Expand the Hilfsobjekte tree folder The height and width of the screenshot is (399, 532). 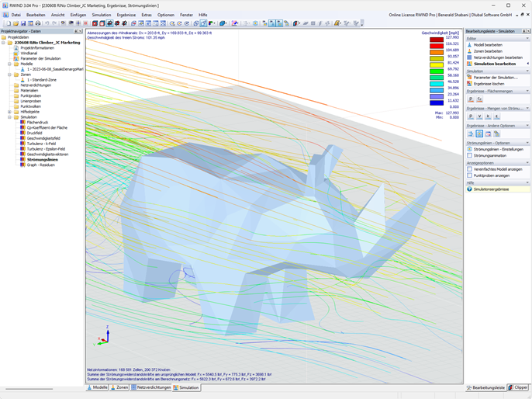click(x=9, y=112)
